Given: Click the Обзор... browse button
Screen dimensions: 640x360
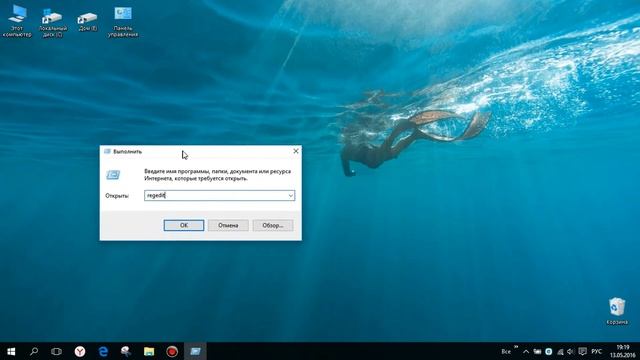Looking at the screenshot, I should tap(273, 225).
